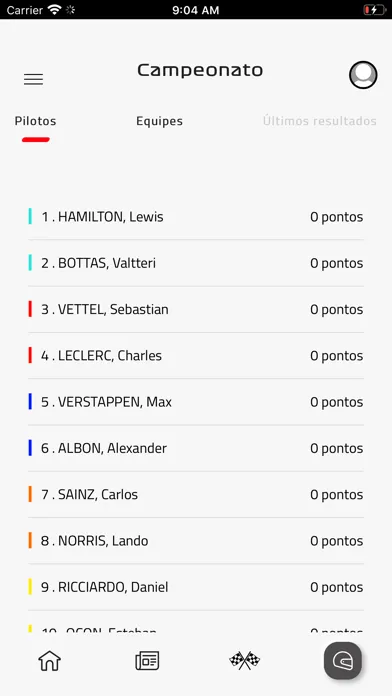Image resolution: width=392 pixels, height=696 pixels.
Task: Select the Pilotos tab
Action: pos(36,121)
